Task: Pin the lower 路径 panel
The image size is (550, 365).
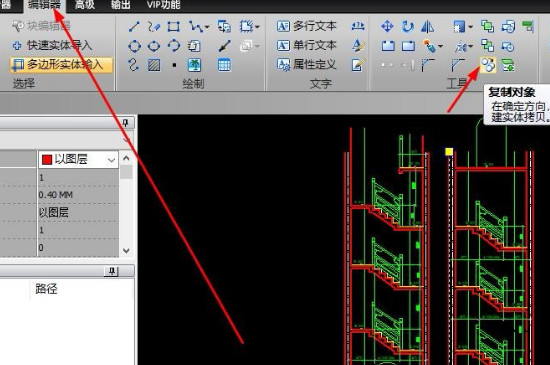Action: click(112, 271)
